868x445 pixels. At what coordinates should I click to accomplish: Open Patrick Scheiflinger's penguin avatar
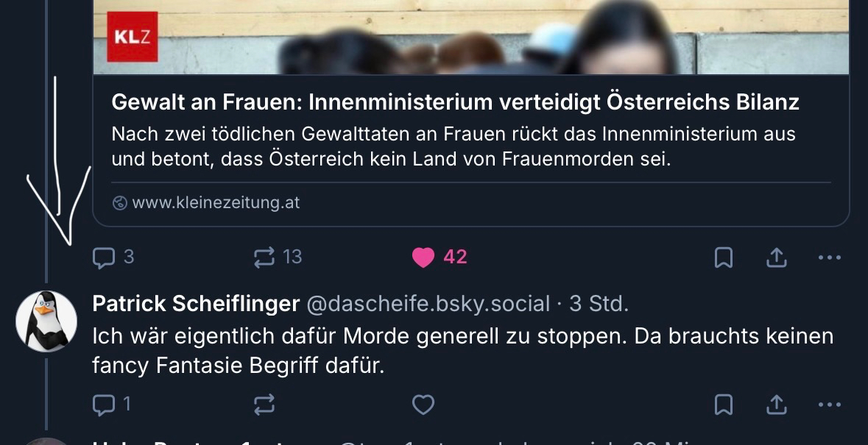(x=46, y=321)
